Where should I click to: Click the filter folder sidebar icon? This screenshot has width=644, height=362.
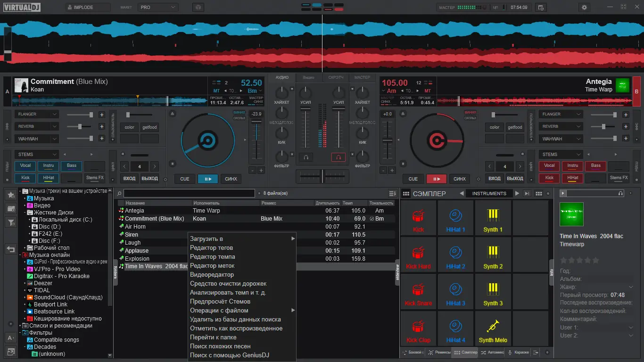pos(10,223)
